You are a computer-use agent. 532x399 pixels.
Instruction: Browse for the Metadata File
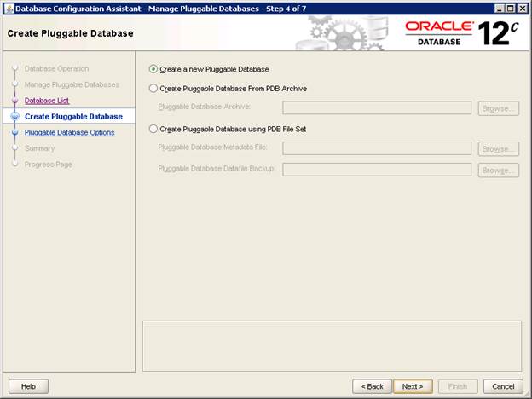tap(498, 149)
